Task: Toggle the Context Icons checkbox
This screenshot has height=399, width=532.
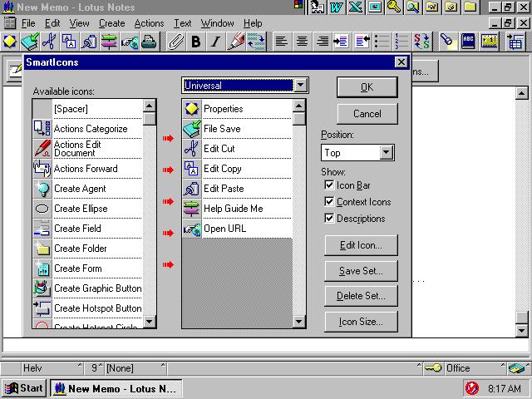Action: [x=329, y=202]
